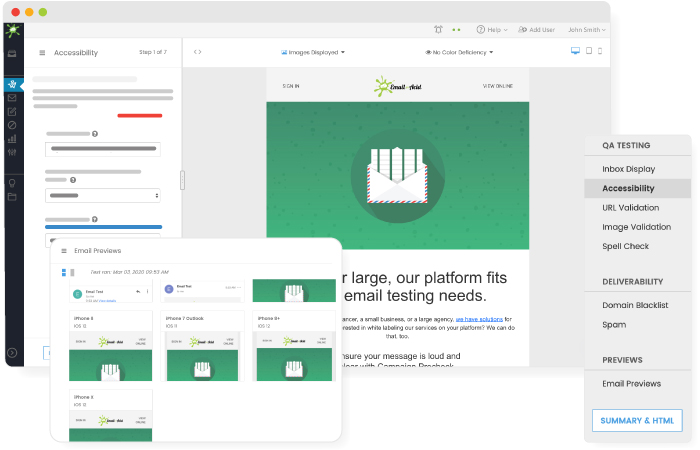This screenshot has height=450, width=700.
Task: Select URL Validation in the QA menu
Action: click(630, 208)
